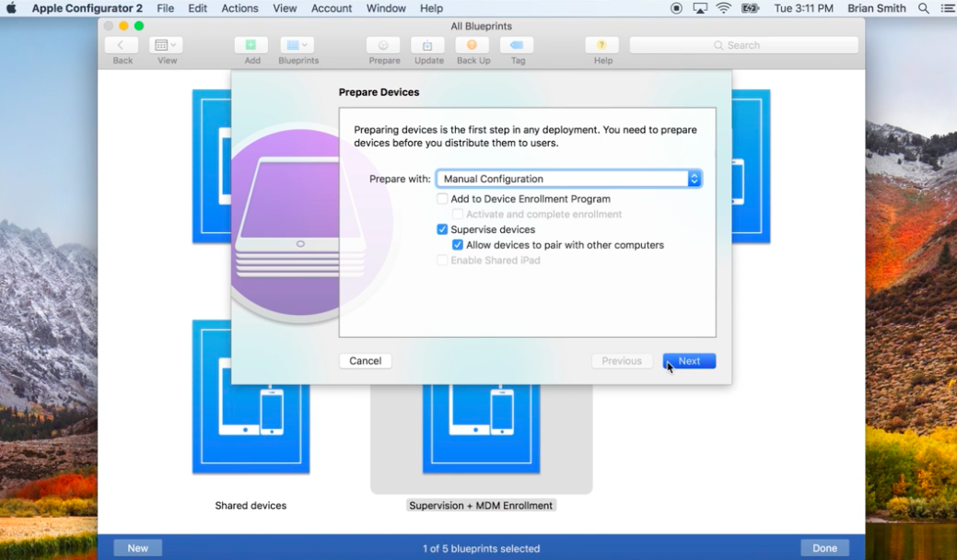Open the Window menu
The height and width of the screenshot is (560, 957).
point(386,8)
